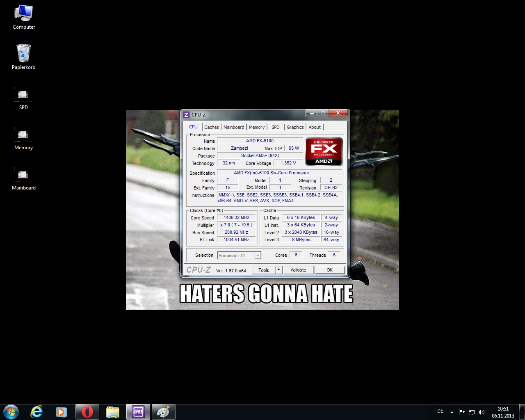Click the AMD FX processor logo
This screenshot has width=525, height=420.
[x=324, y=151]
